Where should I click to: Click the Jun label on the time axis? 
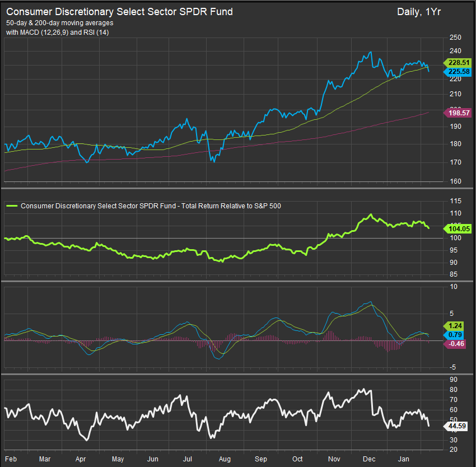click(x=153, y=459)
